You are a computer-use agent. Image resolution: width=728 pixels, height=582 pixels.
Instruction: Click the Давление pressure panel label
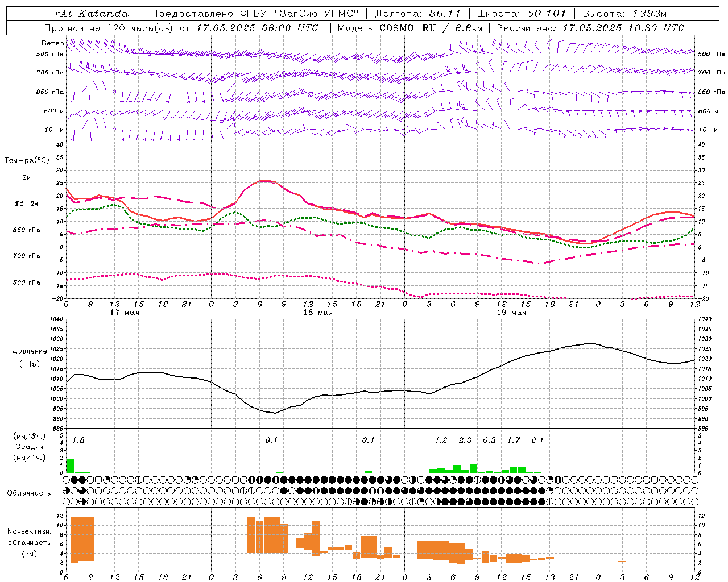pyautogui.click(x=30, y=351)
